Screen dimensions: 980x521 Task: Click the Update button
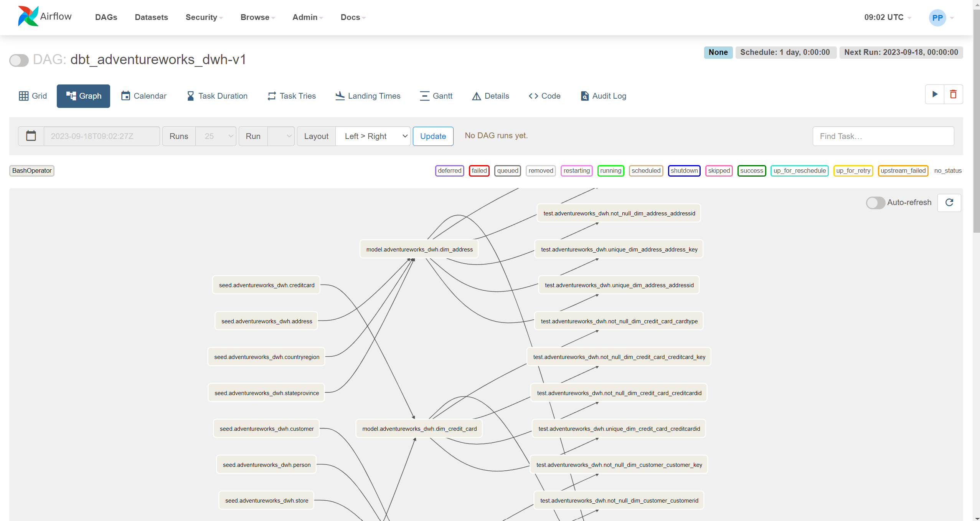click(x=433, y=136)
